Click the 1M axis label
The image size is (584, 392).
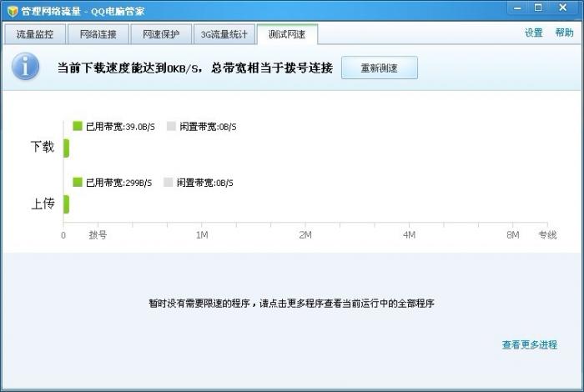[x=202, y=235]
